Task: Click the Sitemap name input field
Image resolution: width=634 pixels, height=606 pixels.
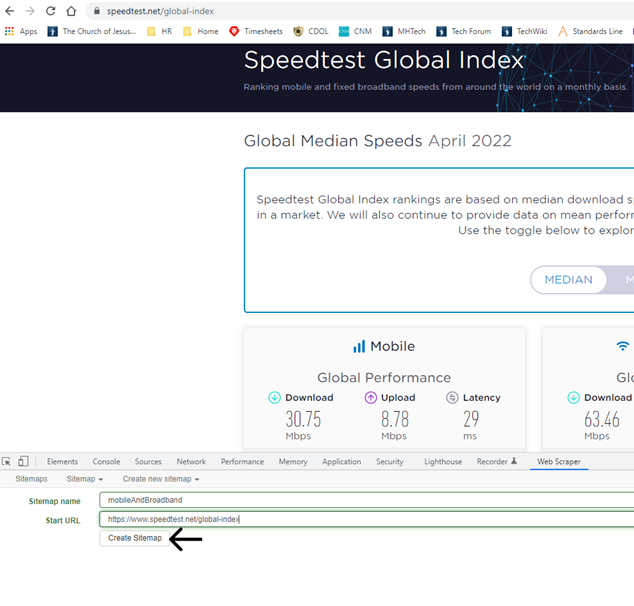Action: tap(366, 500)
